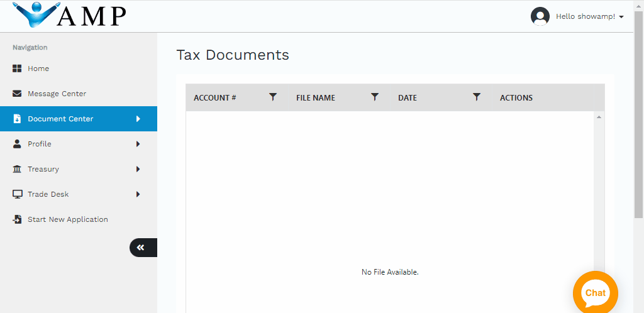Viewport: 644px width, 313px height.
Task: Open the orange Chat button
Action: 595,292
